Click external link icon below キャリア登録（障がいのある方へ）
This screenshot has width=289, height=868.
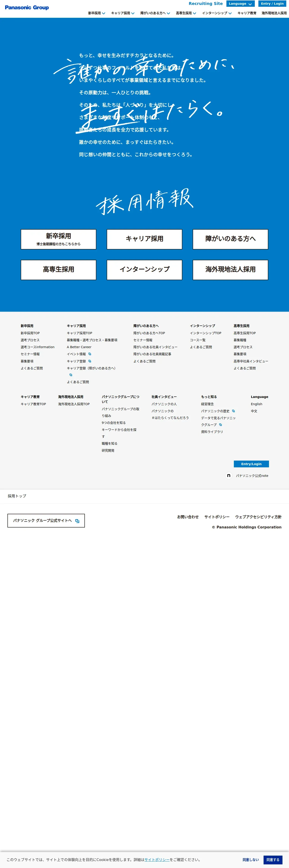(71, 375)
